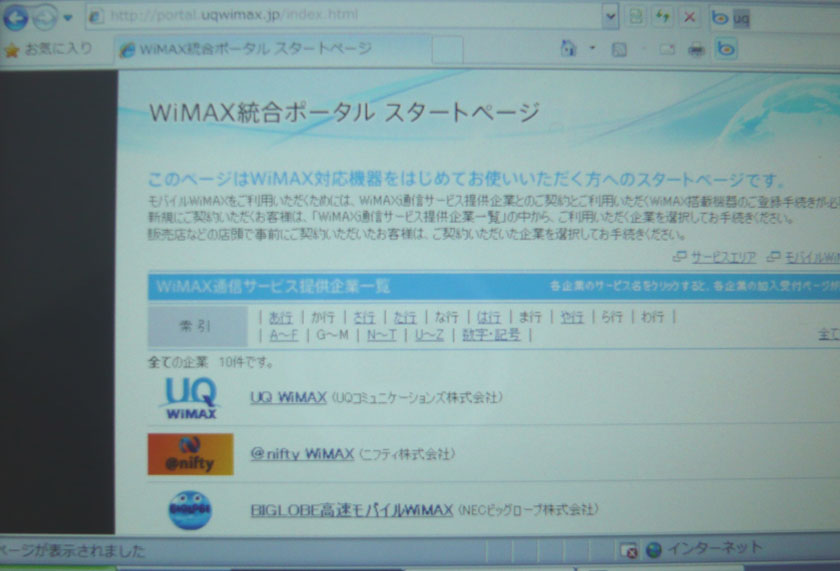Open the Favorites star button
This screenshot has height=571, width=840.
pos(48,49)
